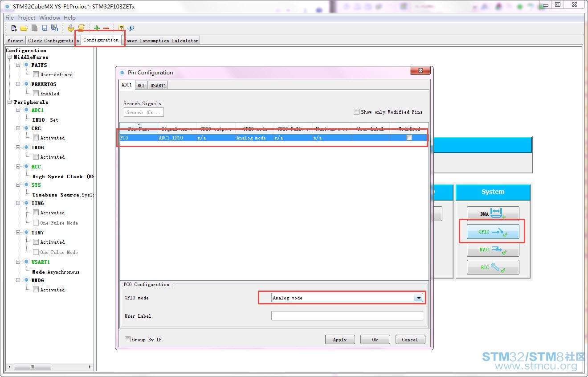The height and width of the screenshot is (377, 588).
Task: Enable the FREERTOS Enabled checkbox
Action: point(36,94)
